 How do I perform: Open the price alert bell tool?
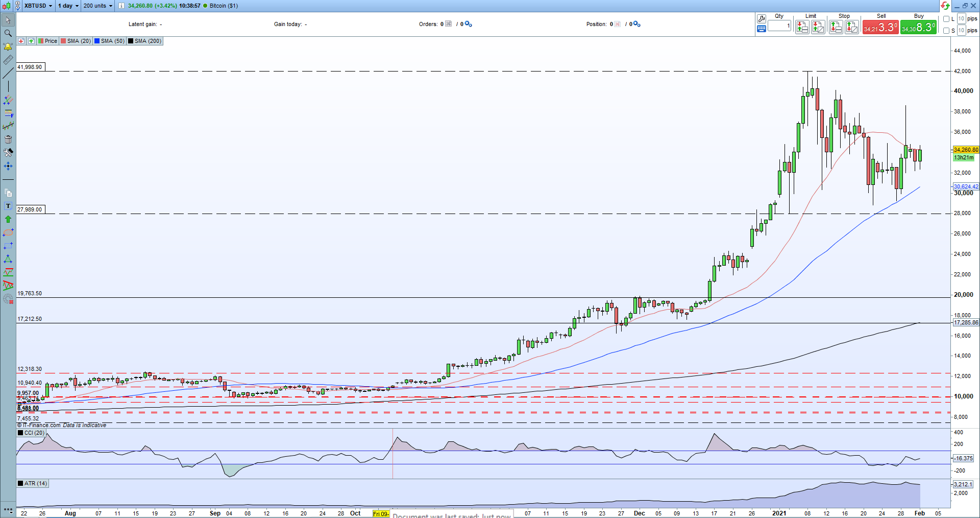(8, 46)
